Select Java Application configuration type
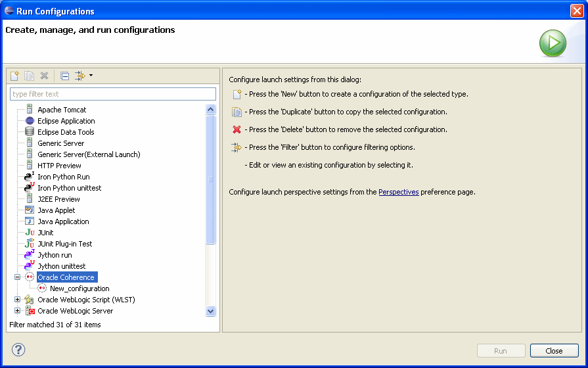588x368 pixels. (63, 221)
